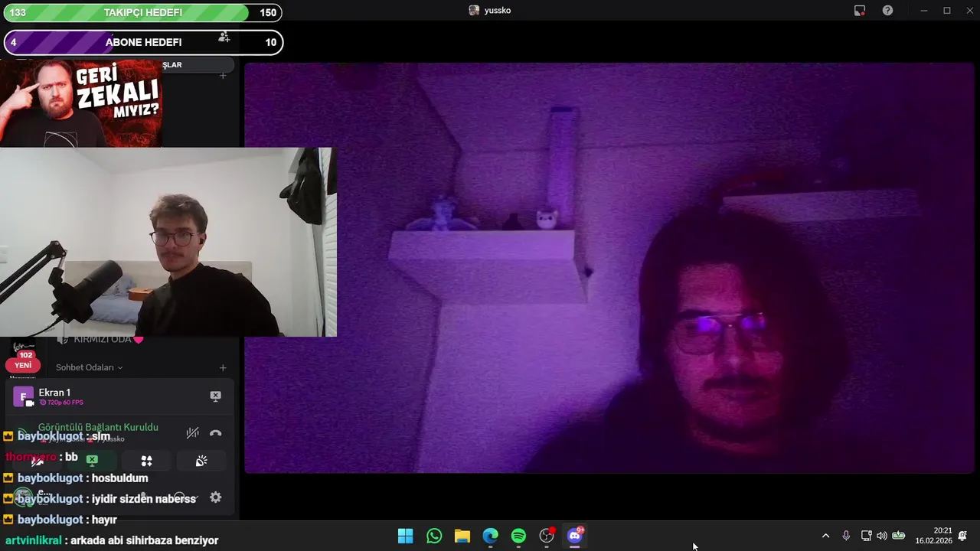Disconnect the call with the hang-up phone icon
This screenshot has width=980, height=551.
click(216, 433)
